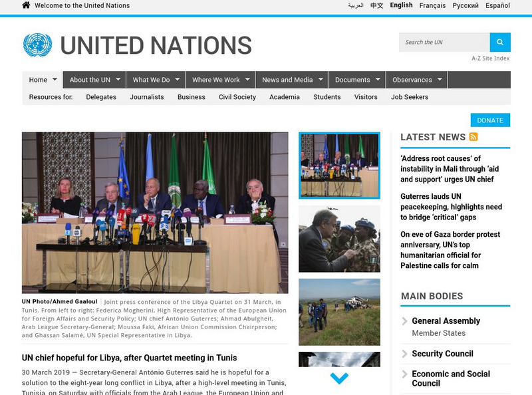532x395 pixels.
Task: Click the chevron beside General Assembly
Action: click(404, 321)
